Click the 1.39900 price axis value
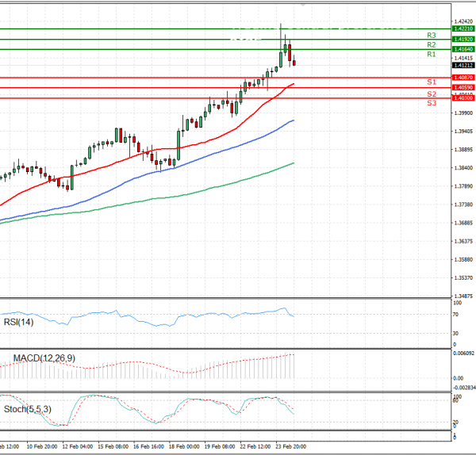 pyautogui.click(x=463, y=113)
